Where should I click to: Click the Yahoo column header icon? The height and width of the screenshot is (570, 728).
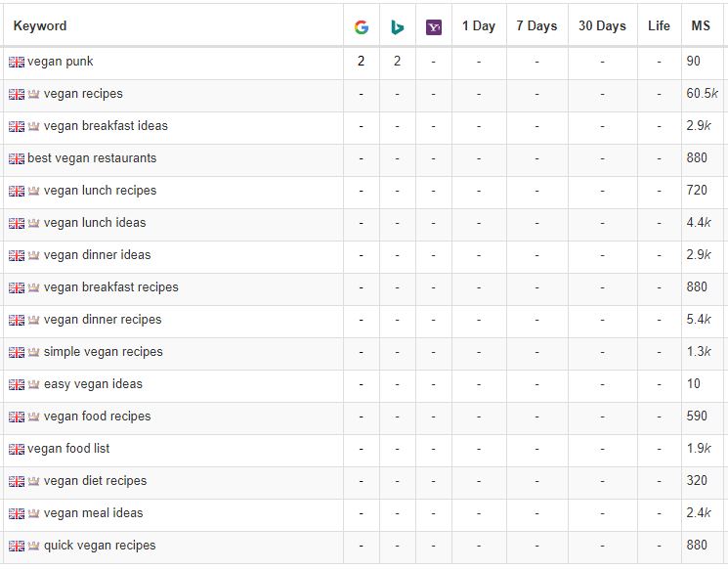(434, 27)
